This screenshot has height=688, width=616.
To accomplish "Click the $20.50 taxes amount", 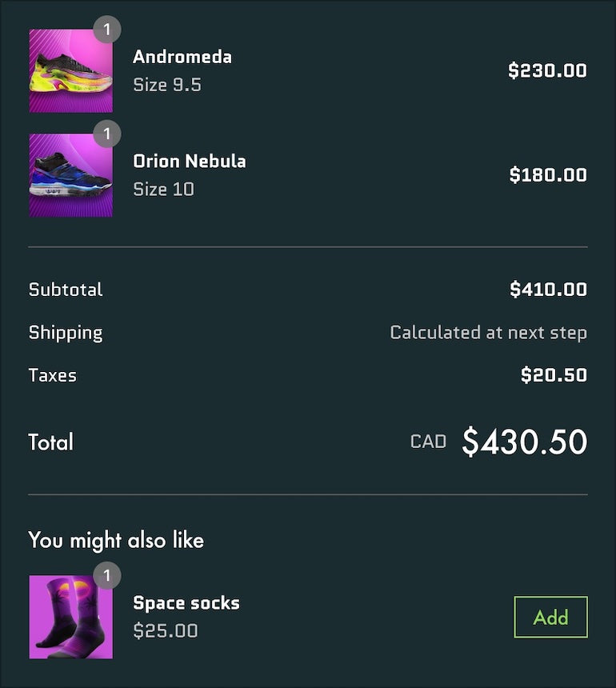I will click(554, 374).
